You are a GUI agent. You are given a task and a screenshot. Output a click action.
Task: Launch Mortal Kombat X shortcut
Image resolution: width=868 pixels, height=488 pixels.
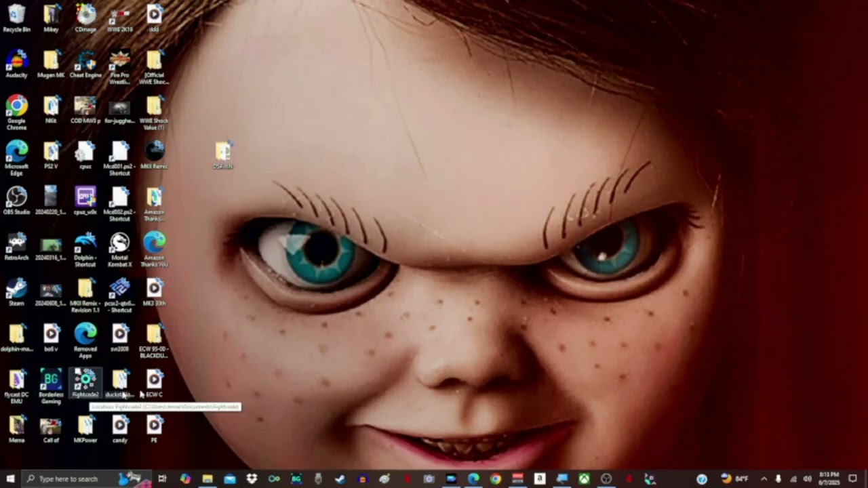click(x=120, y=249)
